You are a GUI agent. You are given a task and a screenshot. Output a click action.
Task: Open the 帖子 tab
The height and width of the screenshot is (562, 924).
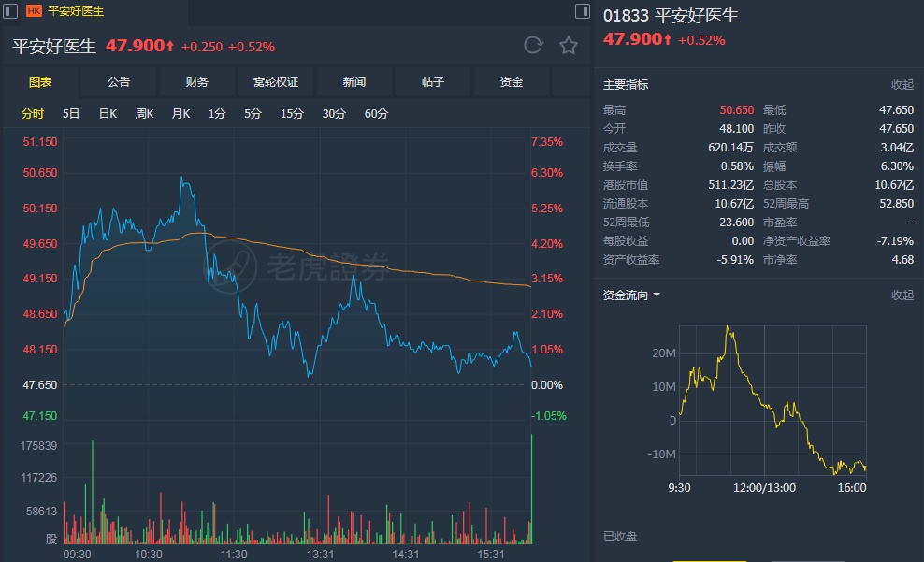(x=432, y=82)
